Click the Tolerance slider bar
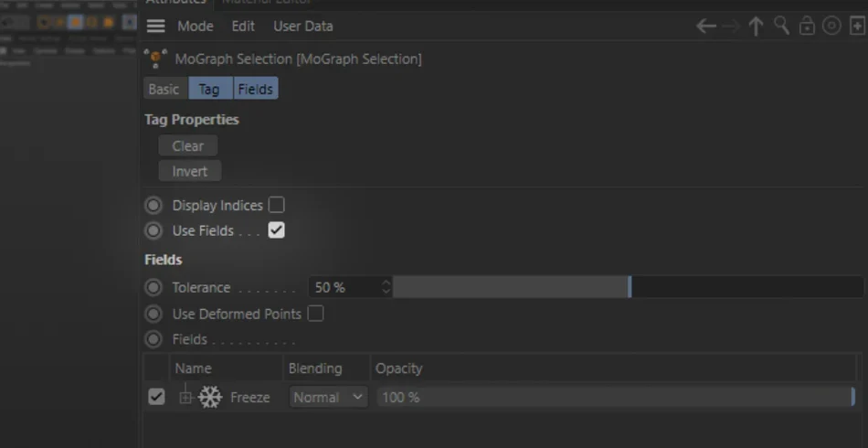This screenshot has width=868, height=448. point(629,287)
